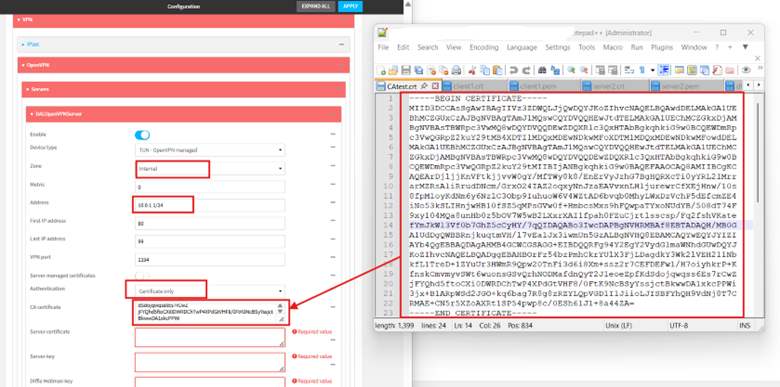
Task: Click the CA certificate scroll up arrow
Action: point(280,305)
